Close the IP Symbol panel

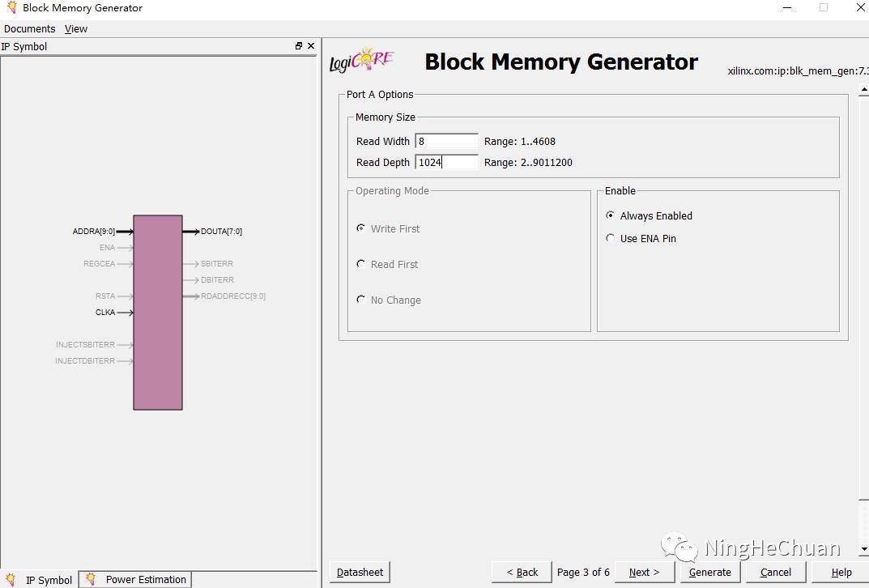311,46
